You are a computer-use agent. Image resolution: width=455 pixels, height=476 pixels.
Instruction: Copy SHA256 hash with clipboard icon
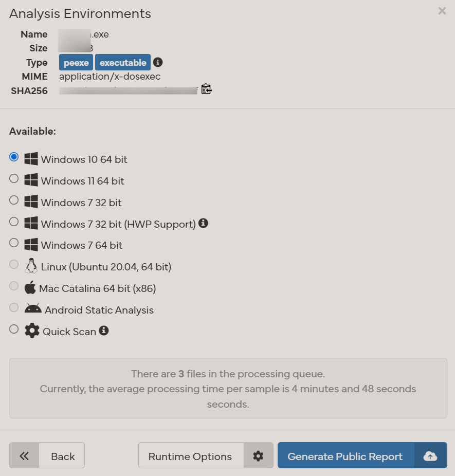click(206, 89)
